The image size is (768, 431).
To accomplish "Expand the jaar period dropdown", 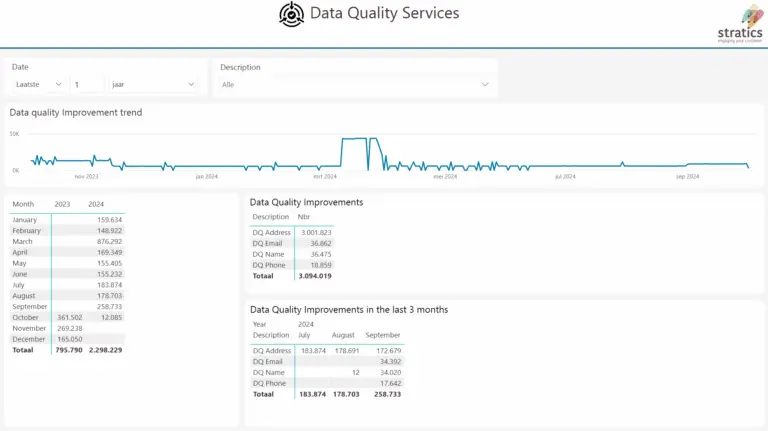I will [153, 85].
